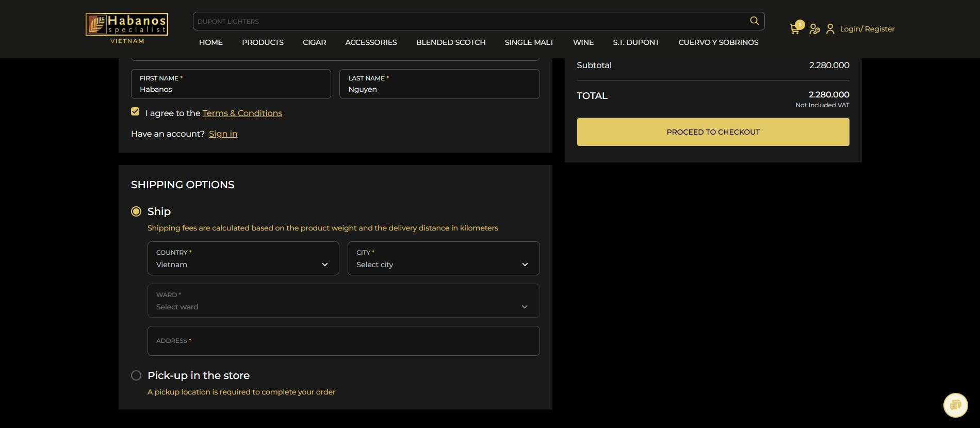Select the Ship radio option
The width and height of the screenshot is (980, 428).
[x=136, y=211]
